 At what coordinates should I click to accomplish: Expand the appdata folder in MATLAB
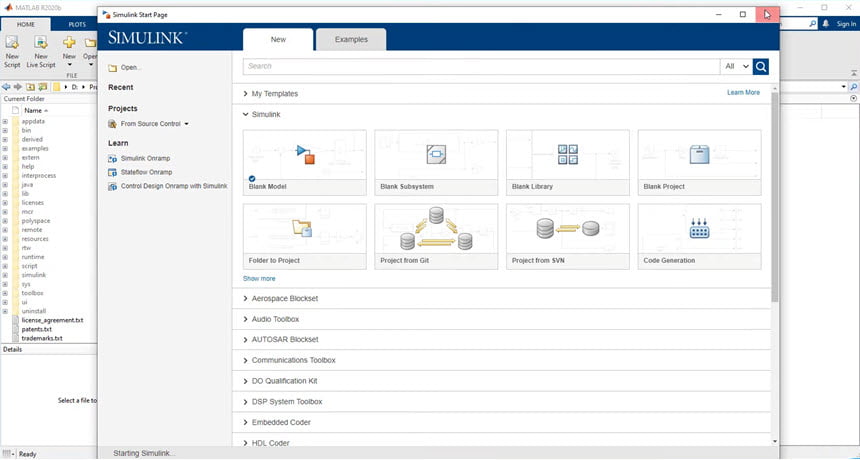(x=5, y=121)
